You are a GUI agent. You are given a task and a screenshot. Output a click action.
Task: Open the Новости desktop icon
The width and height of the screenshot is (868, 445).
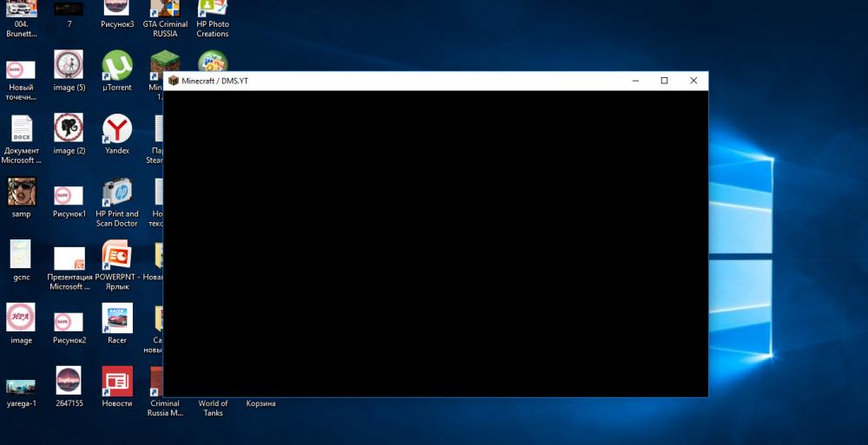click(x=116, y=382)
